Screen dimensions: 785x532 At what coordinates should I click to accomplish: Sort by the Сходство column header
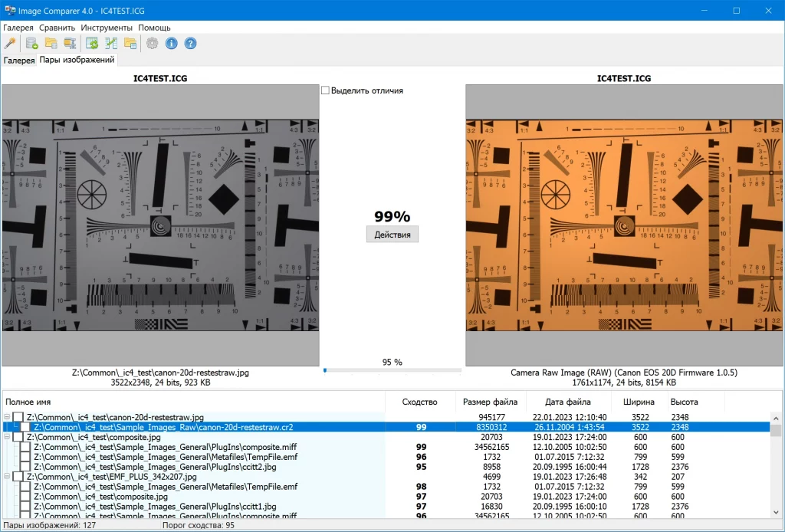(x=420, y=402)
